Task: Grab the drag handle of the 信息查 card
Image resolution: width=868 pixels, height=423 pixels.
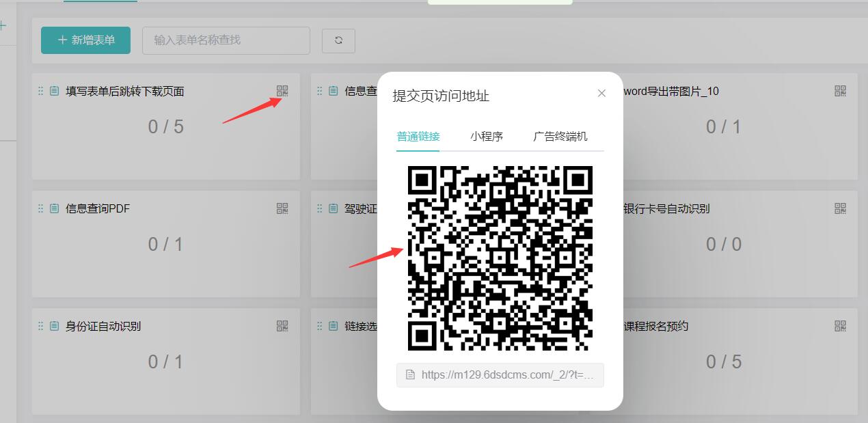Action: 319,91
